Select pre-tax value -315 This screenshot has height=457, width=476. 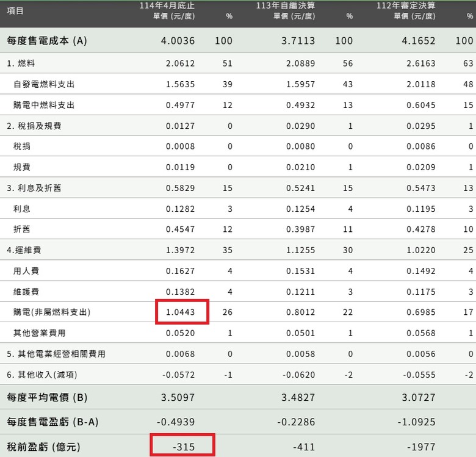(184, 447)
